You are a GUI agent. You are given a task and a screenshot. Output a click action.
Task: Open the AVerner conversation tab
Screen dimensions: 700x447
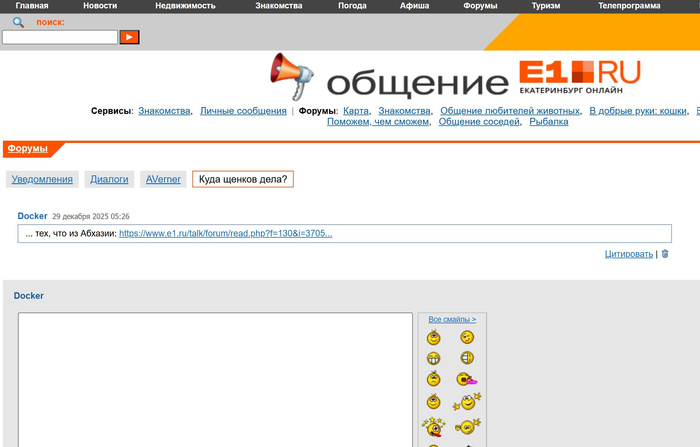coord(163,180)
